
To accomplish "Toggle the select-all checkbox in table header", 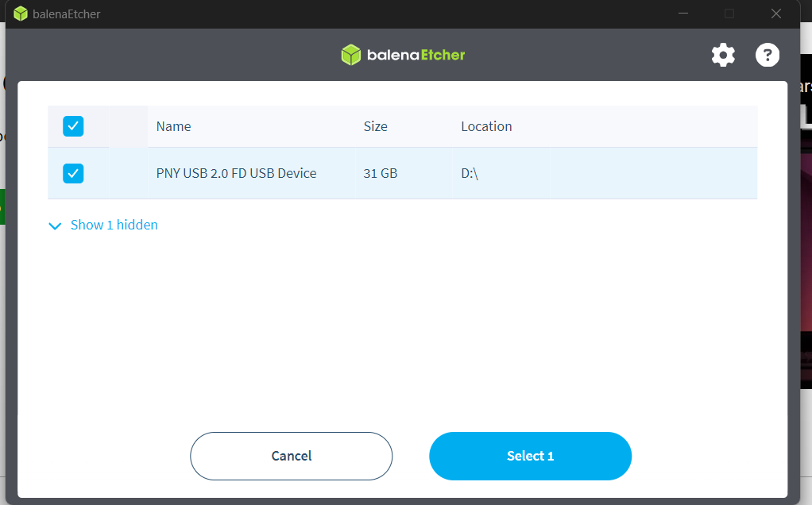I will [x=73, y=126].
